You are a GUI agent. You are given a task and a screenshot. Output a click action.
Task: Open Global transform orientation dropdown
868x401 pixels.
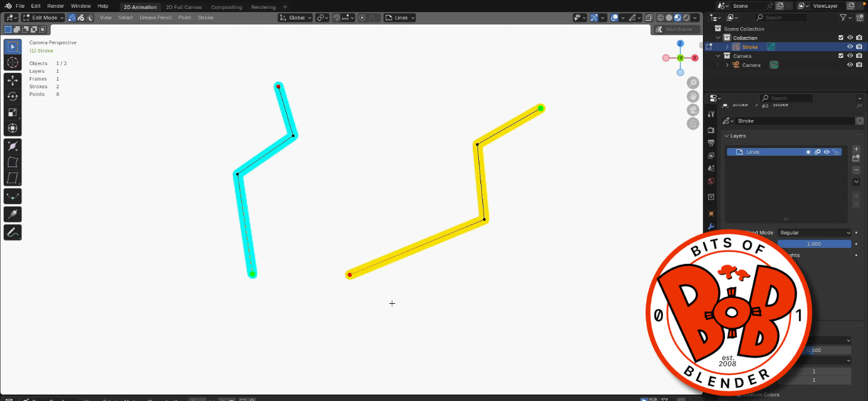[x=295, y=18]
